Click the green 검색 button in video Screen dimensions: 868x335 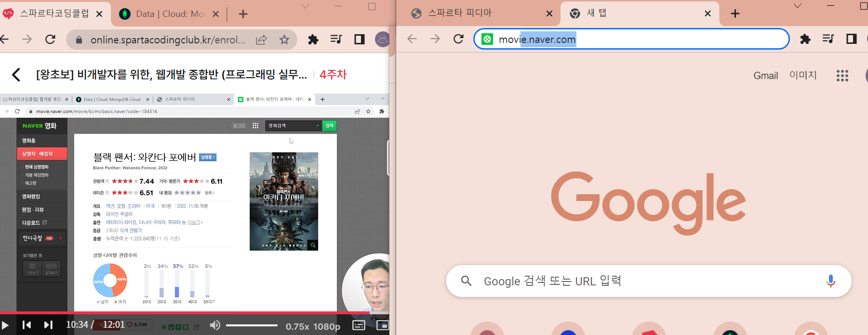coord(329,126)
